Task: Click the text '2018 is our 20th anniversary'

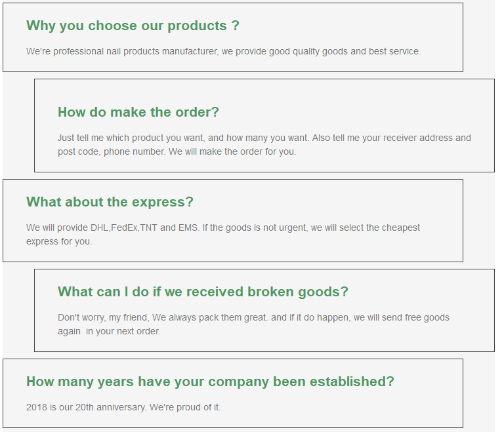Action: (86, 407)
